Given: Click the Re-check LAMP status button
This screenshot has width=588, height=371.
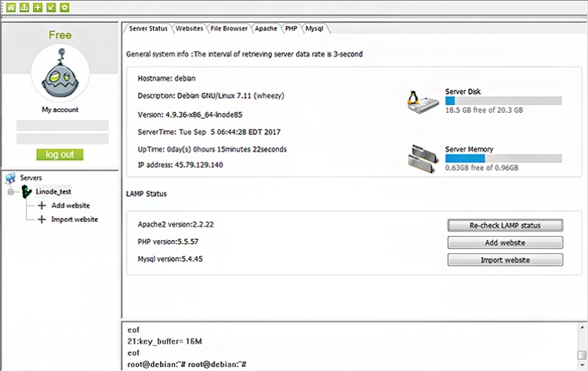Looking at the screenshot, I should coord(505,225).
